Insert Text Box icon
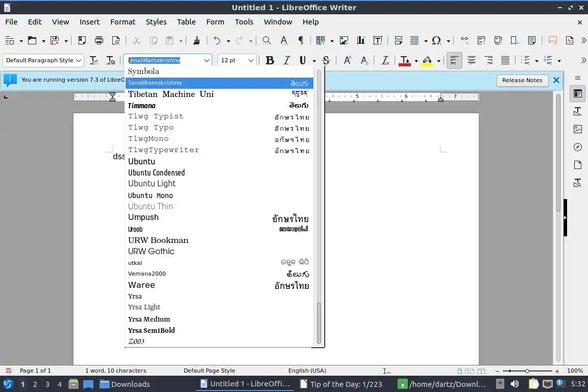The height and width of the screenshot is (392, 588). pyautogui.click(x=378, y=40)
